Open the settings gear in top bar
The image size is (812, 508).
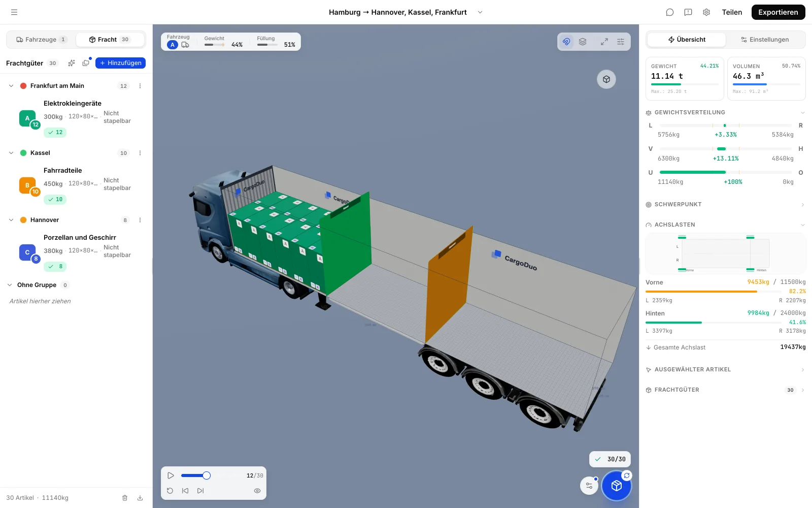pyautogui.click(x=706, y=12)
